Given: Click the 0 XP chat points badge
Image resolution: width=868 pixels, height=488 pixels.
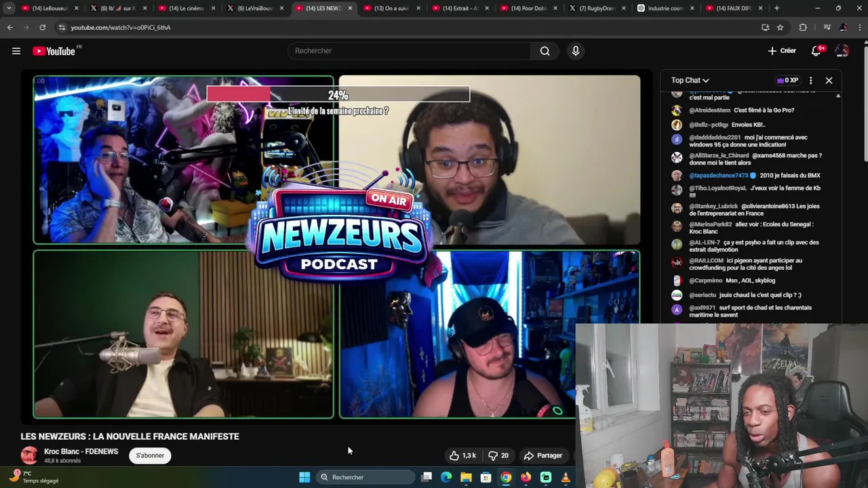Looking at the screenshot, I should tap(787, 80).
